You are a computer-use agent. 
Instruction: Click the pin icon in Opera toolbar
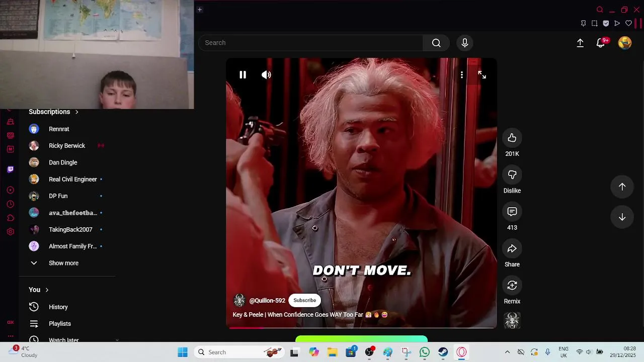tap(583, 23)
